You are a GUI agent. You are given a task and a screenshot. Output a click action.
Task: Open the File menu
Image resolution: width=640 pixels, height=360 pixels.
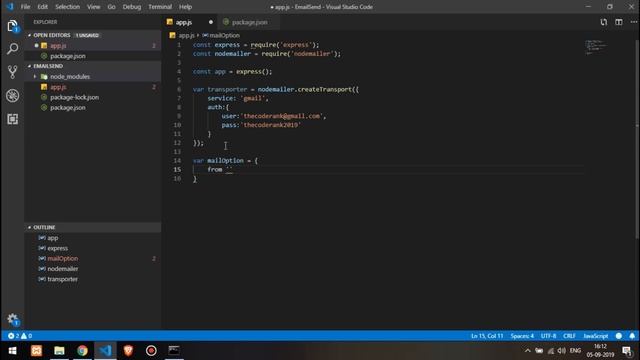point(25,7)
